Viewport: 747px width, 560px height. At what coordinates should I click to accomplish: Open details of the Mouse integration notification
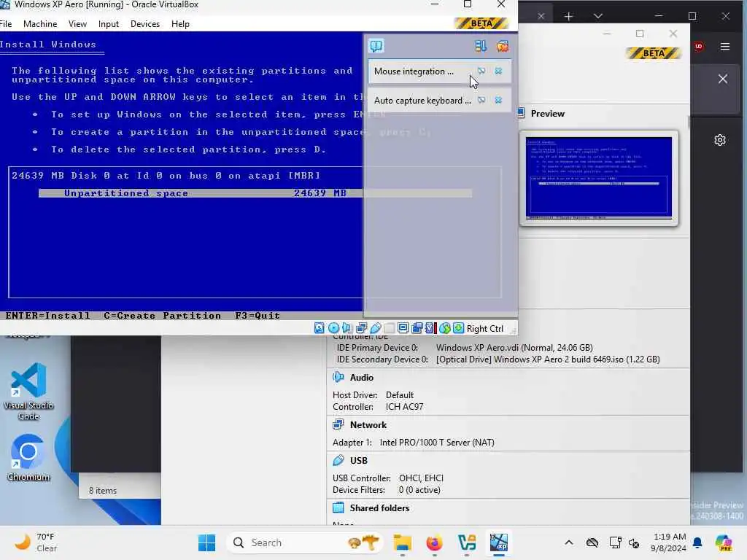[481, 71]
